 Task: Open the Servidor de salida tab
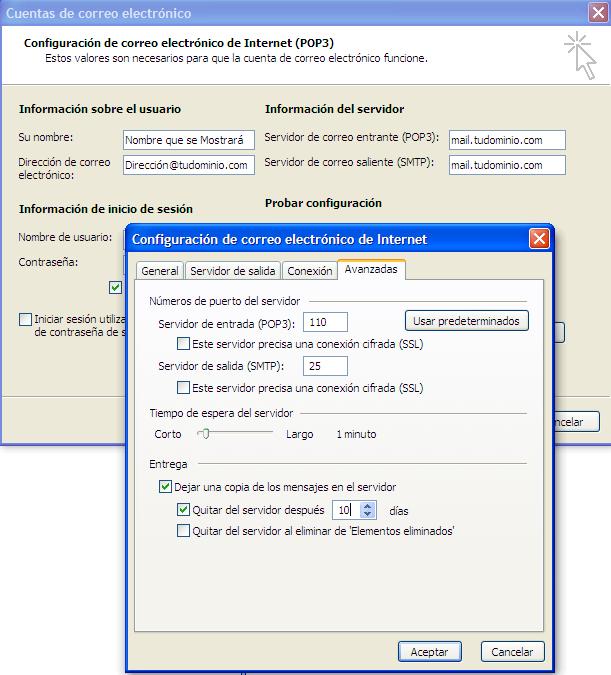(x=233, y=271)
